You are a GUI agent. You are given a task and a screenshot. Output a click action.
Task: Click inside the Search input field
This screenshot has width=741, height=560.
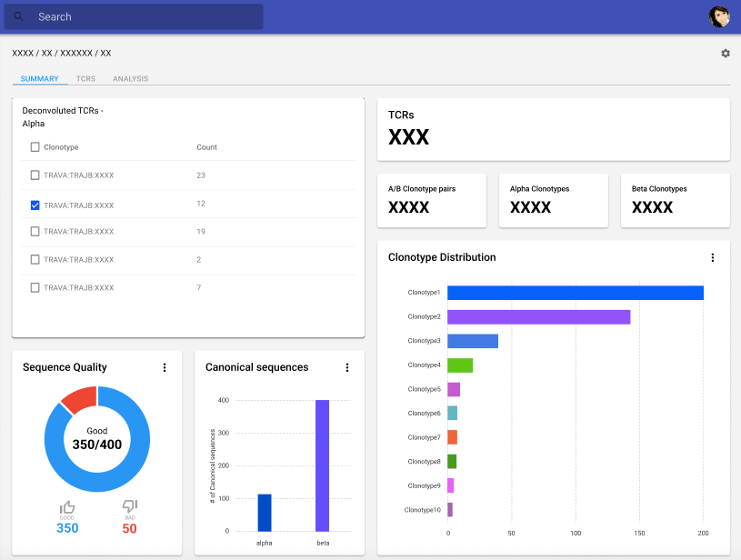coord(136,16)
